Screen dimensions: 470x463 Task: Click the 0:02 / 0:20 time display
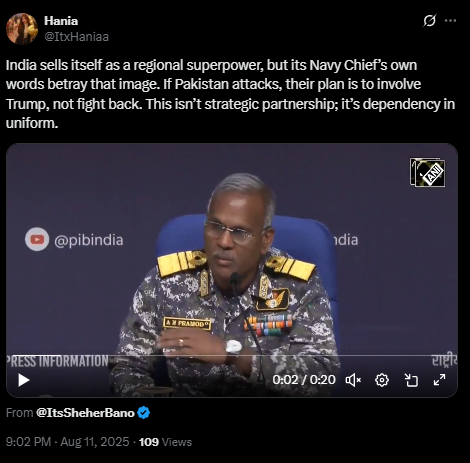click(304, 380)
